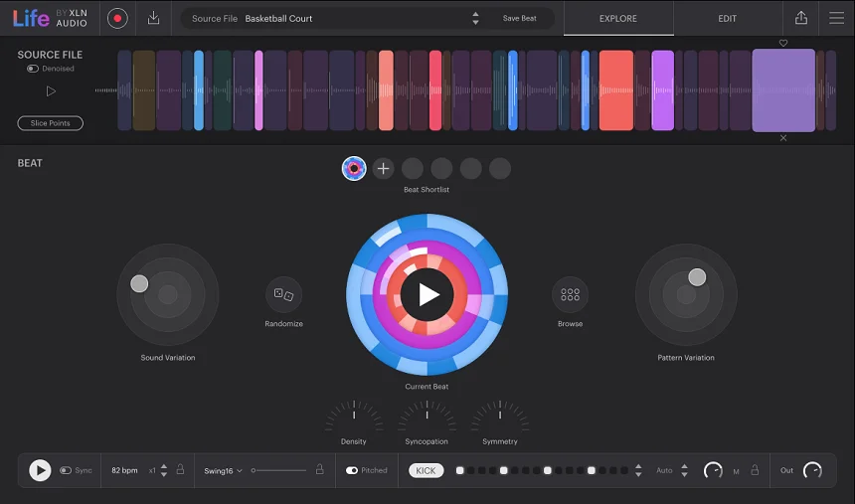Image resolution: width=855 pixels, height=504 pixels.
Task: Toggle the fifth kick sequencer step
Action: click(504, 470)
